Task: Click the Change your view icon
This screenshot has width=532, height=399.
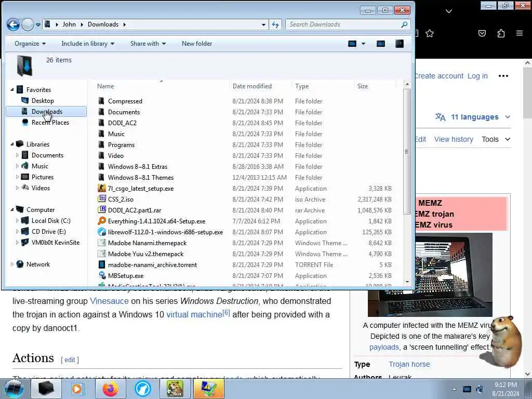Action: pyautogui.click(x=352, y=44)
